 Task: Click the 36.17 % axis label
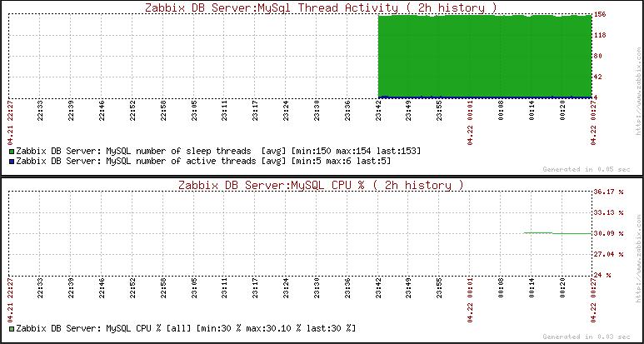[609, 192]
